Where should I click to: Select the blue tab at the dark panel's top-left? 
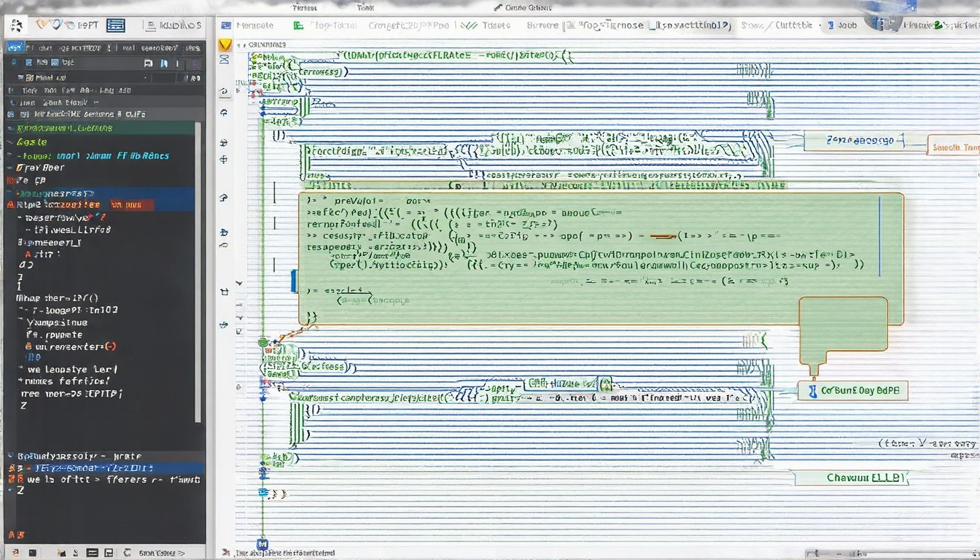pos(15,47)
